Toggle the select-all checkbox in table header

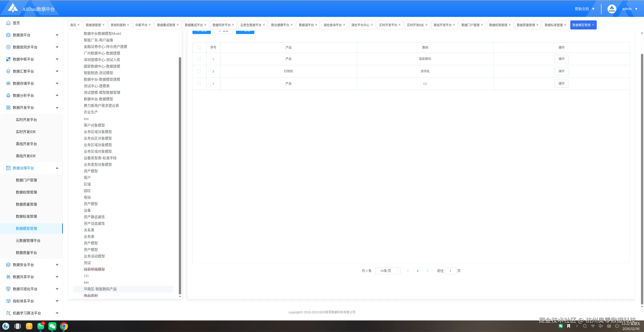coord(199,47)
